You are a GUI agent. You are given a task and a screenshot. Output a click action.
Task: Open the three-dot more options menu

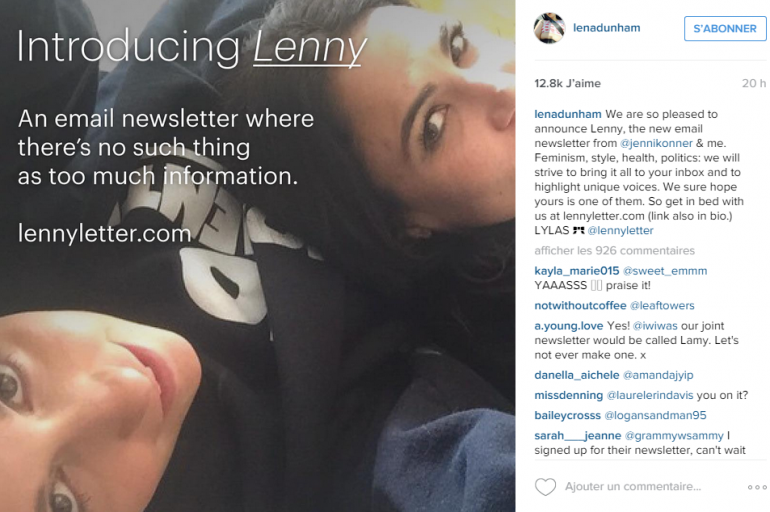coord(757,487)
